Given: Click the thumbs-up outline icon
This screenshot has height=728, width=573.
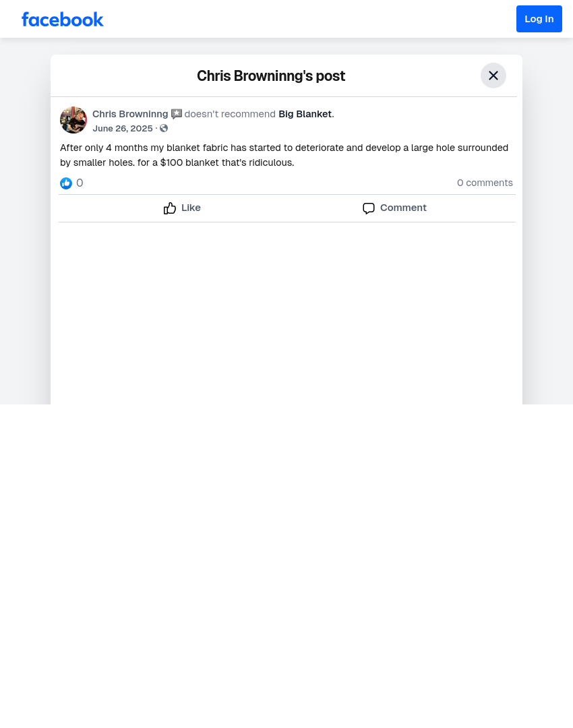Looking at the screenshot, I should pos(170,208).
